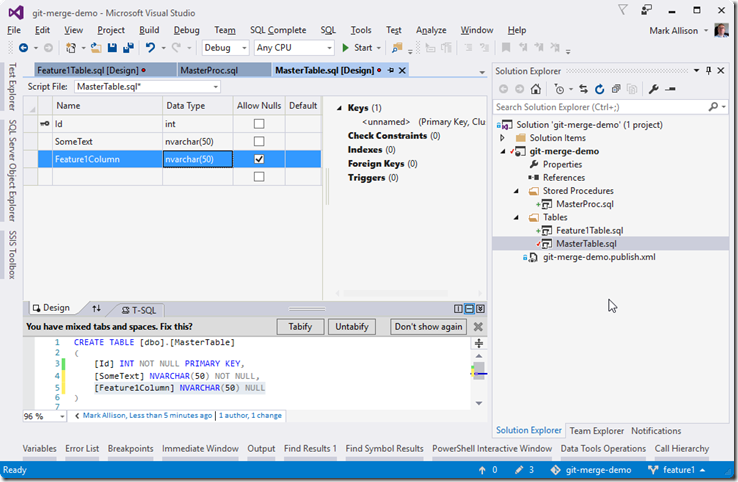
Task: Click the Properties wrench icon
Action: coord(653,89)
